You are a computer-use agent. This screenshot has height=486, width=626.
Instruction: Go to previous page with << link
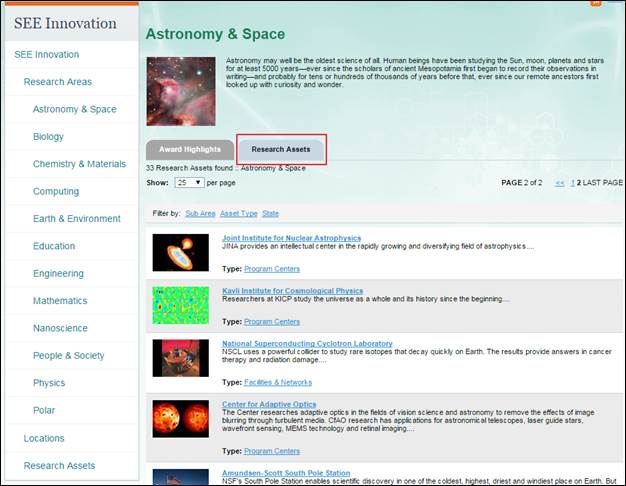pos(560,183)
